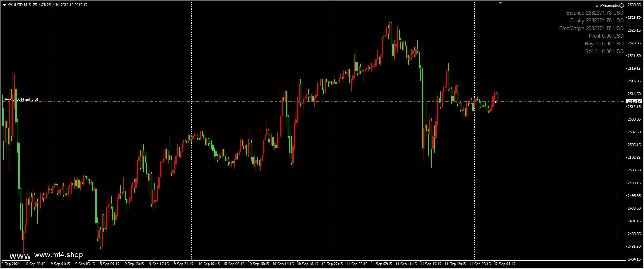Screen dimensions: 644x269
Task: Click the 2528.50 price scale label
Action: point(634,18)
